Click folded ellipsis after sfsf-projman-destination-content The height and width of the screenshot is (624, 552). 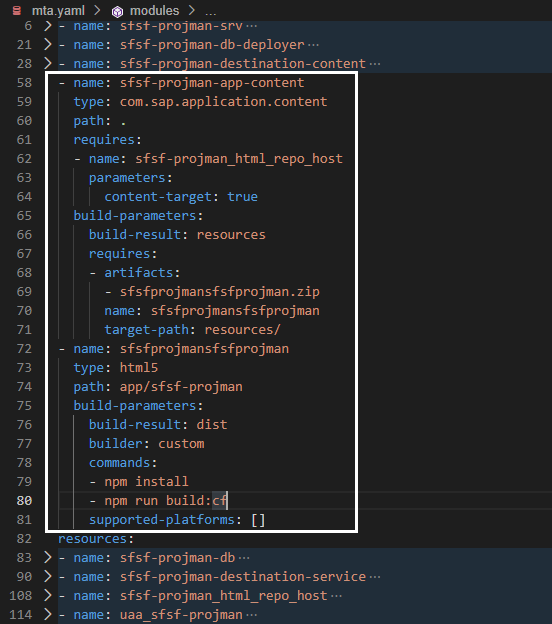pyautogui.click(x=375, y=64)
